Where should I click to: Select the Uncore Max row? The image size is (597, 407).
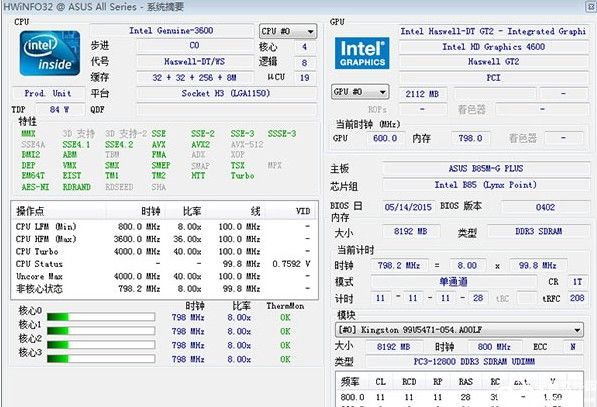pos(164,276)
